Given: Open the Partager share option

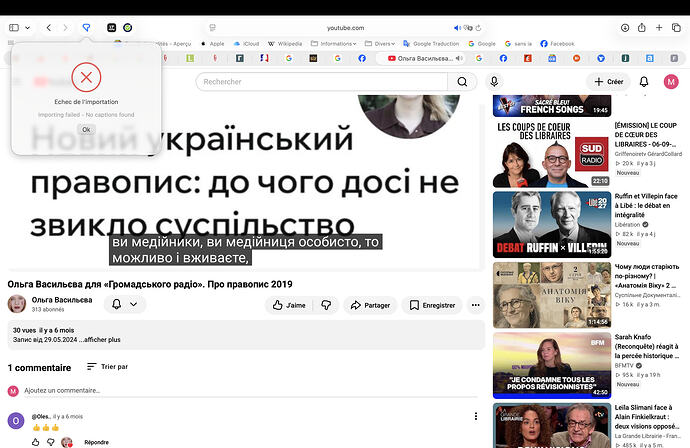Looking at the screenshot, I should pyautogui.click(x=370, y=305).
